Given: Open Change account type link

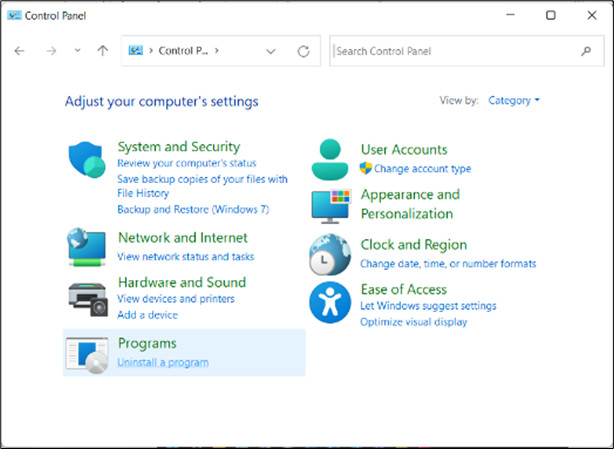Looking at the screenshot, I should click(x=422, y=169).
